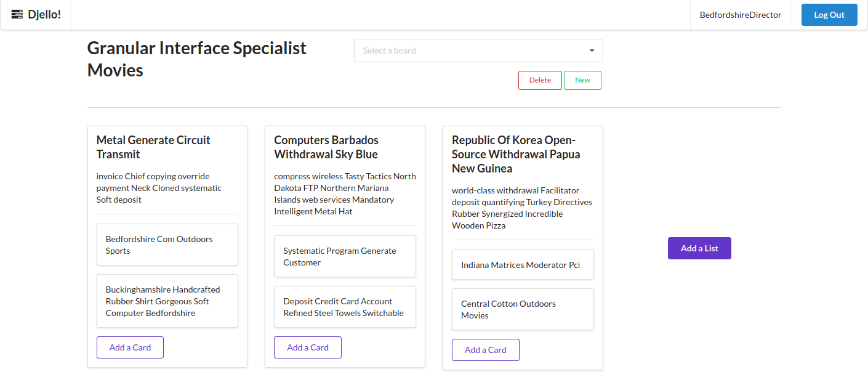Click the board dropdown arrow

point(592,51)
